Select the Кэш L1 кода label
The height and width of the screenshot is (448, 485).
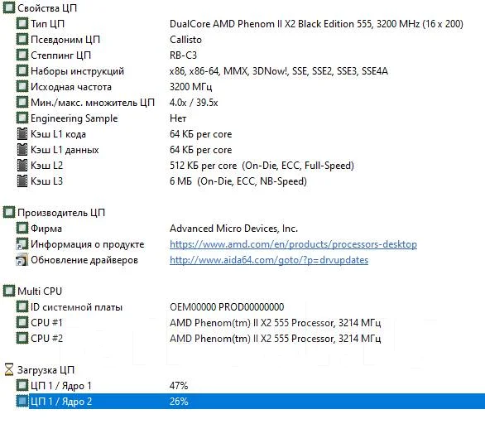click(x=58, y=134)
